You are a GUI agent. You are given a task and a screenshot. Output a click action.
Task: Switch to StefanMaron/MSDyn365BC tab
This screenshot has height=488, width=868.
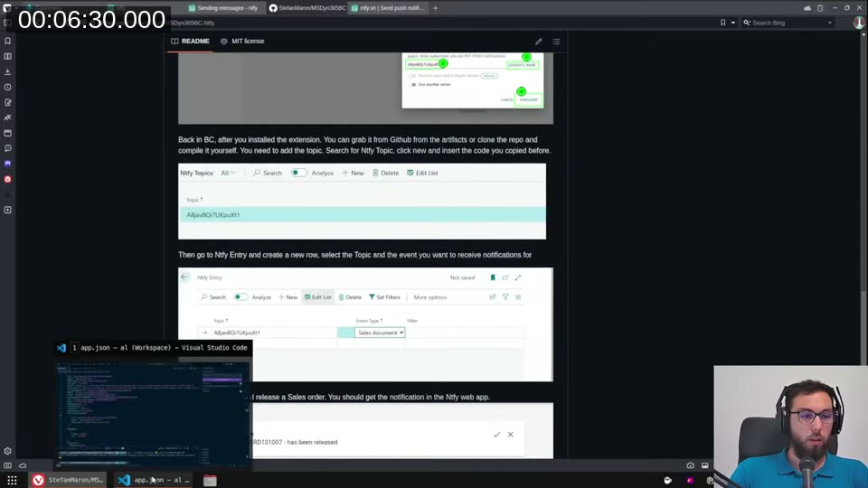(x=307, y=8)
